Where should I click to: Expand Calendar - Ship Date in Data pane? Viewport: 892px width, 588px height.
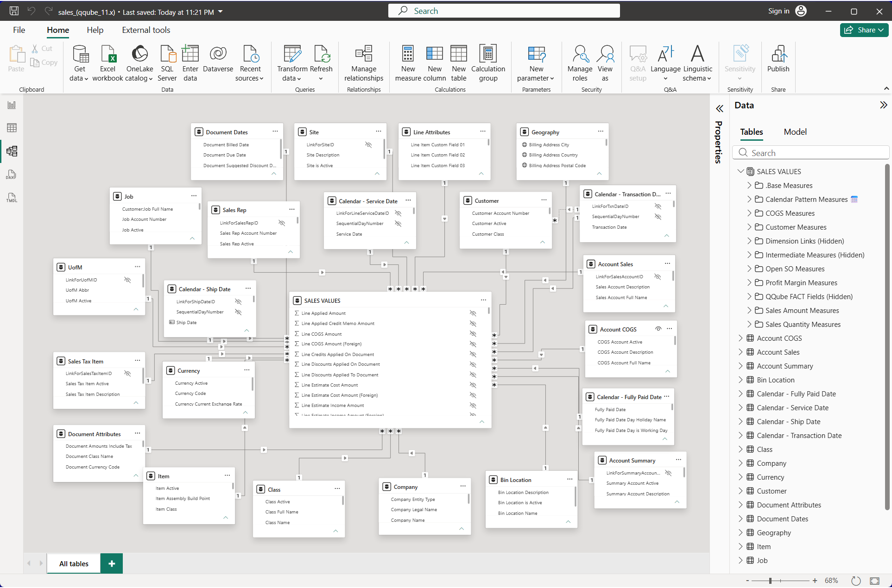click(740, 421)
